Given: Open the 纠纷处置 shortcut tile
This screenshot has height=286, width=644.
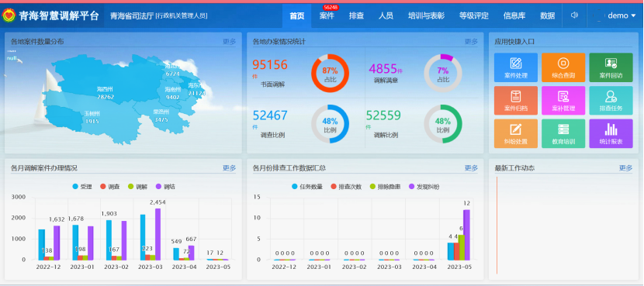Looking at the screenshot, I should pyautogui.click(x=515, y=133).
